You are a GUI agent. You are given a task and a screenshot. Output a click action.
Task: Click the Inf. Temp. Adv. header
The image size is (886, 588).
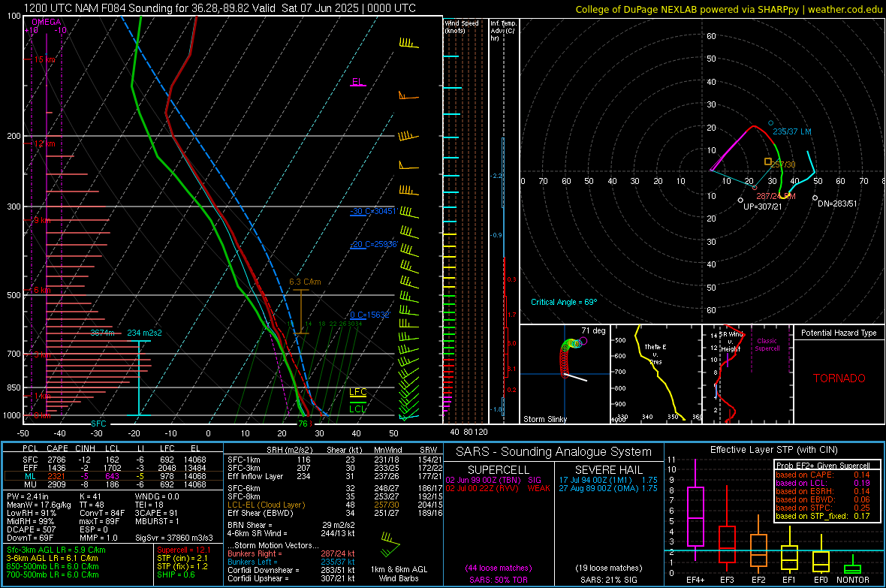pyautogui.click(x=503, y=31)
